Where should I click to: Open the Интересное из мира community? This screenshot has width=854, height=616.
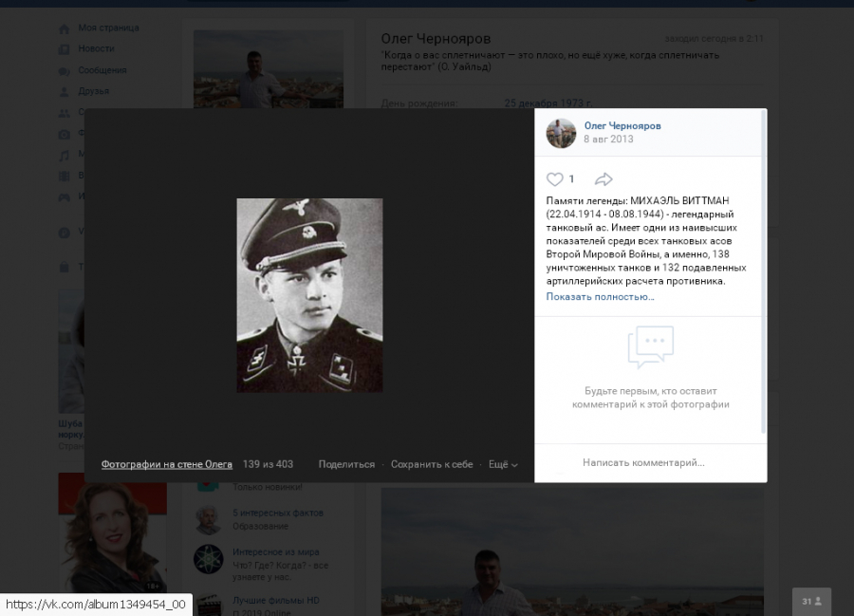275,551
